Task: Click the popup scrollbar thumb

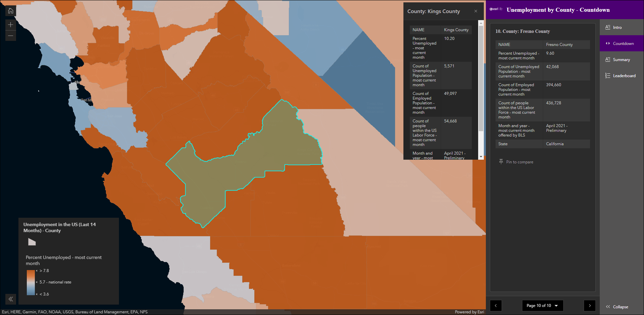Action: point(481,78)
